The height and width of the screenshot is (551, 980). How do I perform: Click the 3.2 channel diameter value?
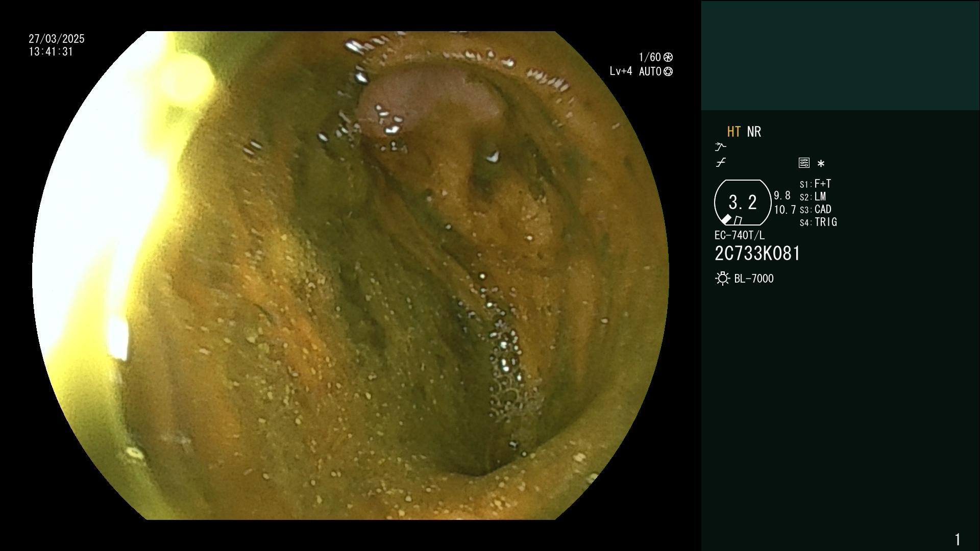click(743, 203)
